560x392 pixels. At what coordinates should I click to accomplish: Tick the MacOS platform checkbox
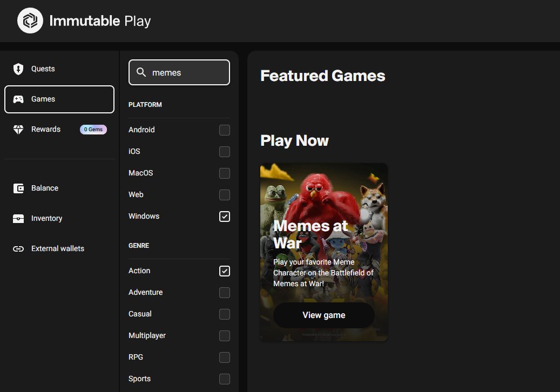224,173
